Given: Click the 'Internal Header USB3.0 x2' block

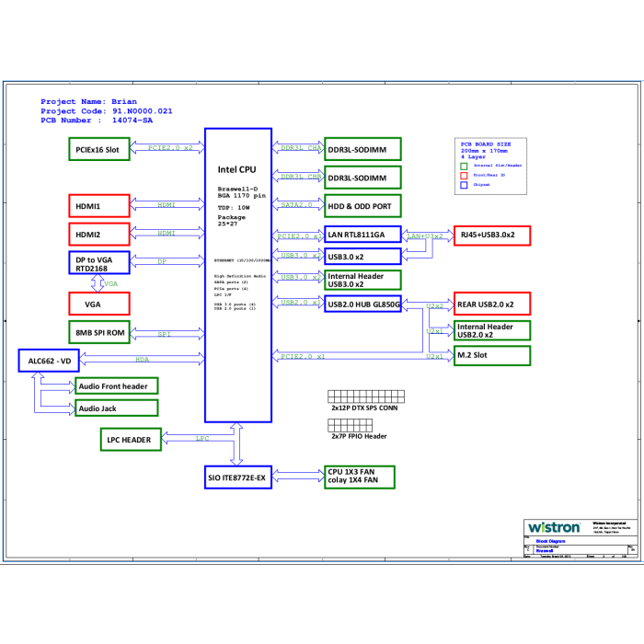Looking at the screenshot, I should click(362, 280).
